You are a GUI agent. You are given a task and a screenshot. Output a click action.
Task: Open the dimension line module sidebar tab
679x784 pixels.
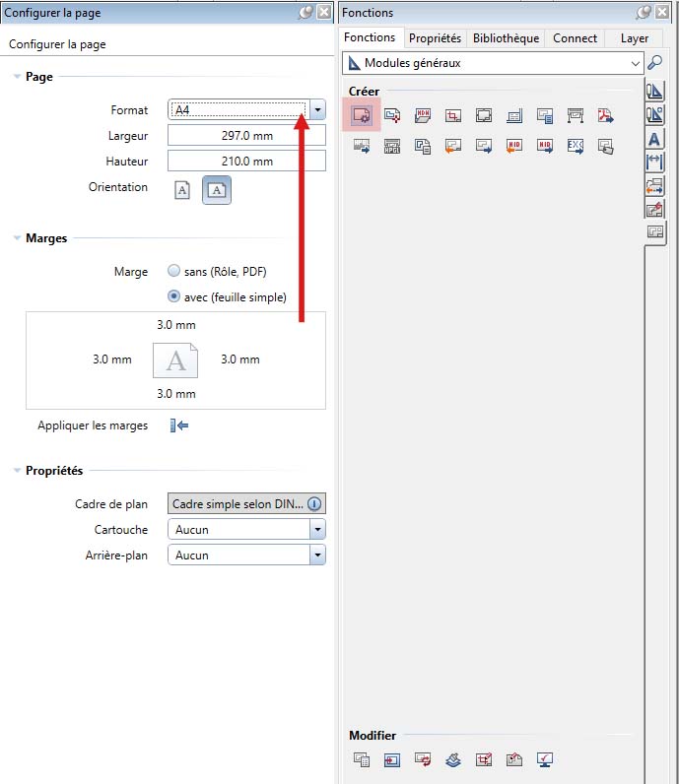(x=654, y=162)
